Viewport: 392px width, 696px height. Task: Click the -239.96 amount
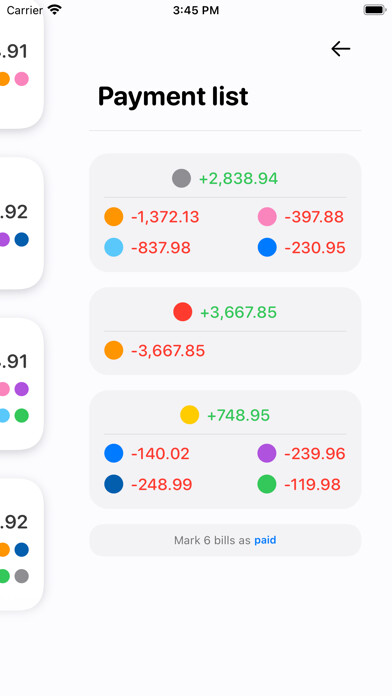pos(315,454)
